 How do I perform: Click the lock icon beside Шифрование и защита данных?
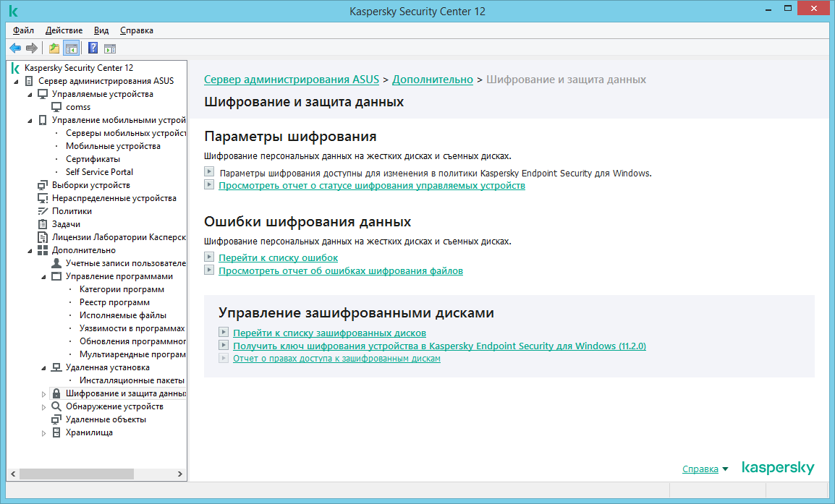point(56,393)
